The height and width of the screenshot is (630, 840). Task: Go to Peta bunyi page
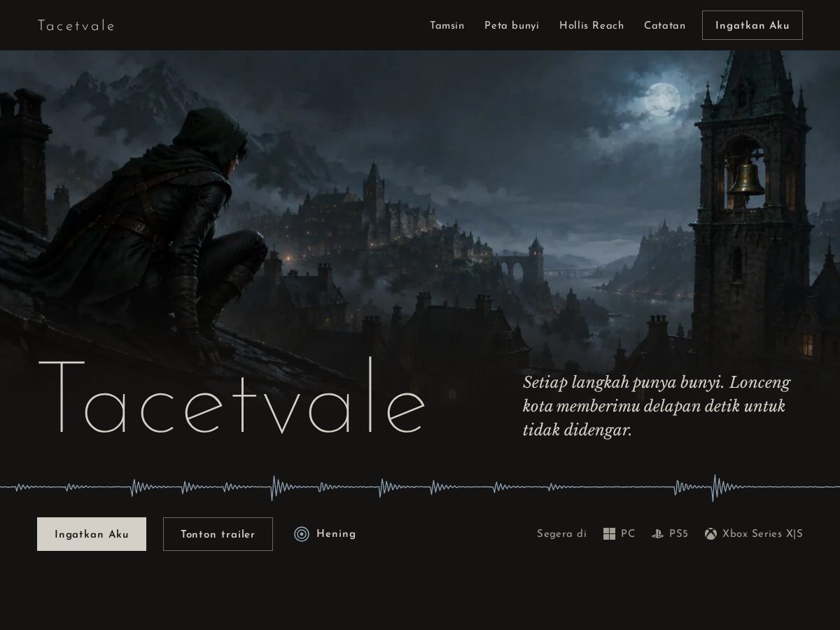(512, 26)
